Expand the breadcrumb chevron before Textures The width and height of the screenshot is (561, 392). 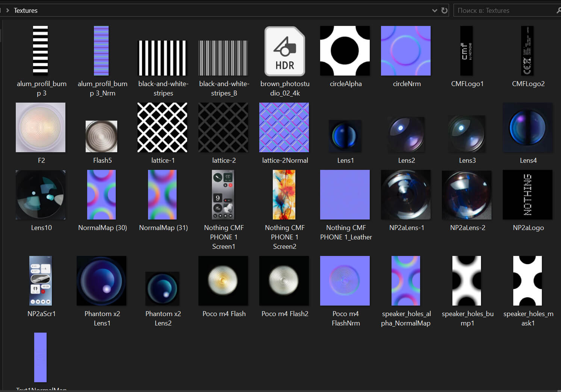pyautogui.click(x=8, y=11)
